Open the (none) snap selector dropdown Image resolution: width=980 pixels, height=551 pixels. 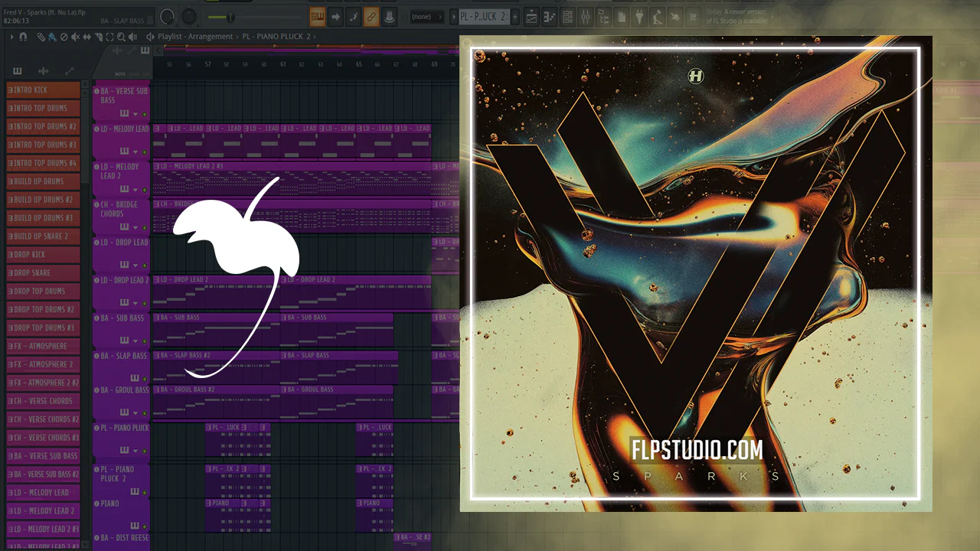tap(428, 17)
